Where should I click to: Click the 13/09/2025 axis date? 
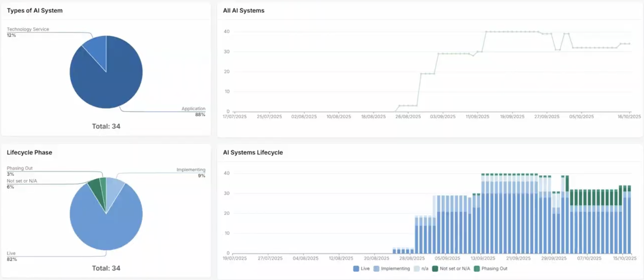click(x=483, y=258)
